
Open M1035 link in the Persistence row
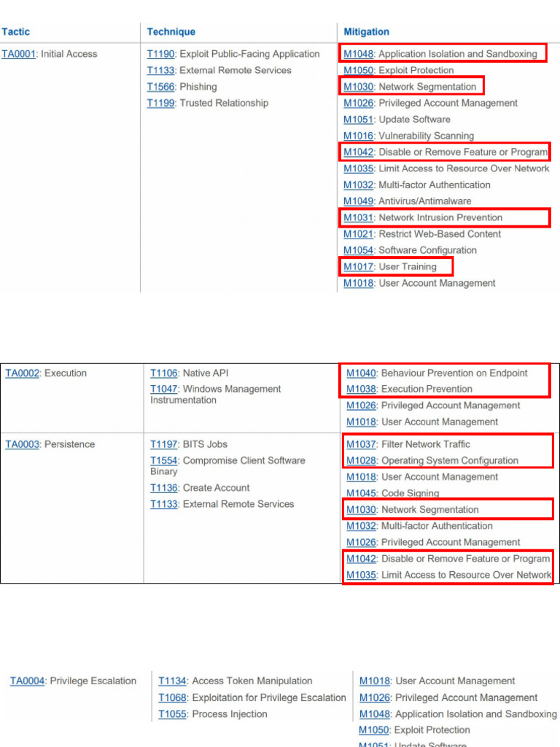(x=361, y=575)
